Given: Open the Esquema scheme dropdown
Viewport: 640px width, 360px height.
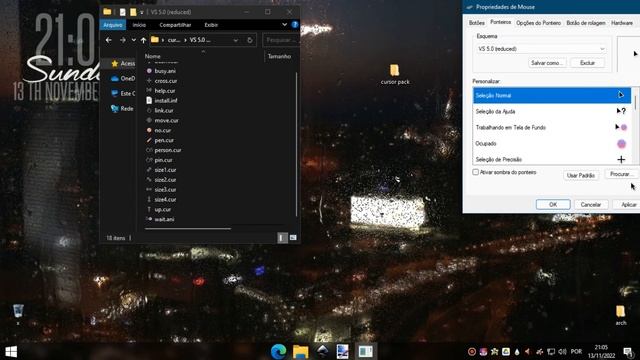Looking at the screenshot, I should click(541, 49).
